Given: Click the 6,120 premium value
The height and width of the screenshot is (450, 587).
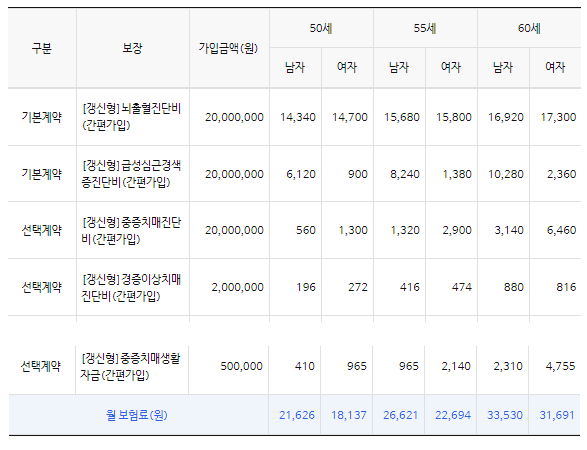Looking at the screenshot, I should click(301, 174).
